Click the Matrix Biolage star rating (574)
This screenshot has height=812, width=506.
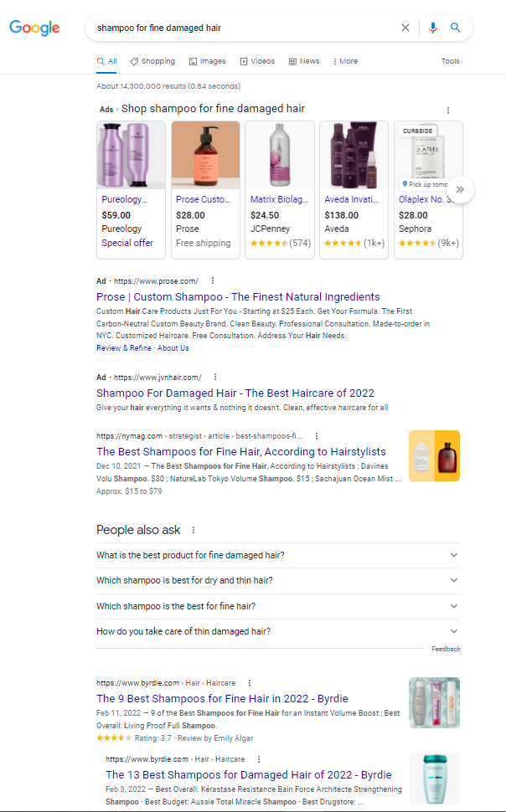click(x=281, y=243)
